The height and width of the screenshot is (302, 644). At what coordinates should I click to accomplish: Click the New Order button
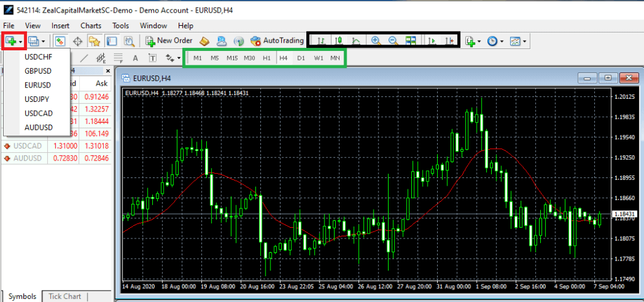[x=169, y=41]
